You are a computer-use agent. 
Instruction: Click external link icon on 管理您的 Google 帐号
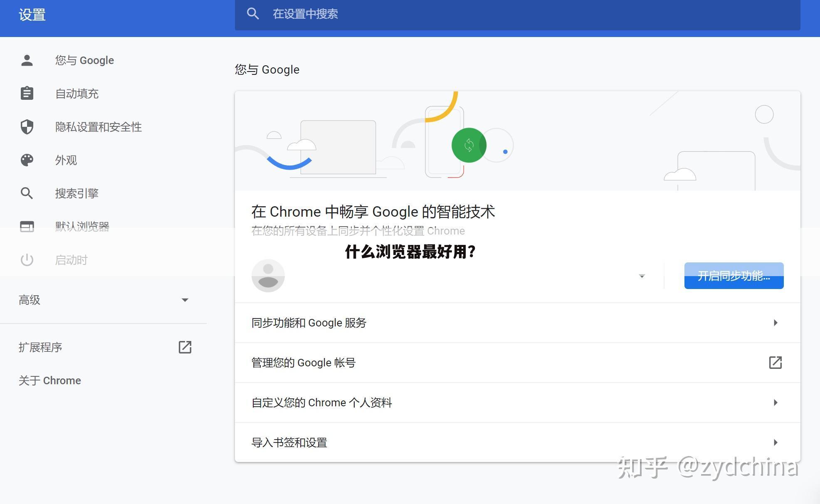coord(776,363)
